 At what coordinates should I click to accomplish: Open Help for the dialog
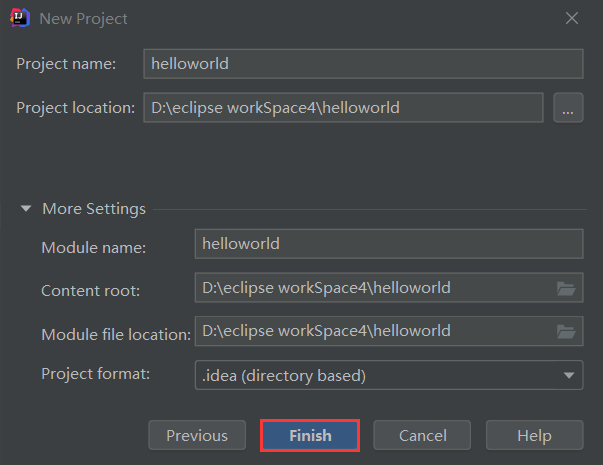(x=535, y=435)
